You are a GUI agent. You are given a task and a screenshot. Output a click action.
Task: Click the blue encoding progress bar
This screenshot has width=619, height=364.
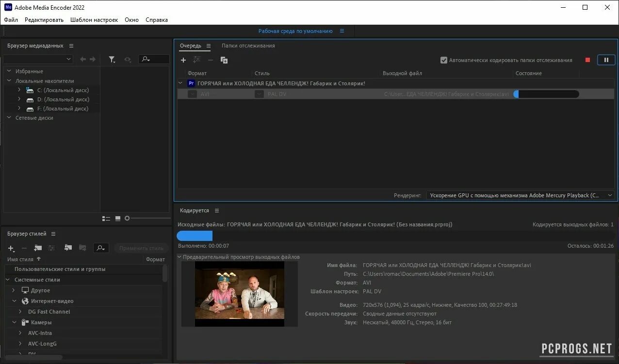coord(195,236)
